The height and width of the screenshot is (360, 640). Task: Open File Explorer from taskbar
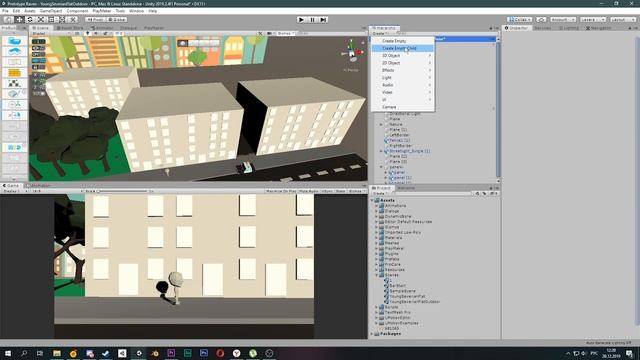coord(57,353)
